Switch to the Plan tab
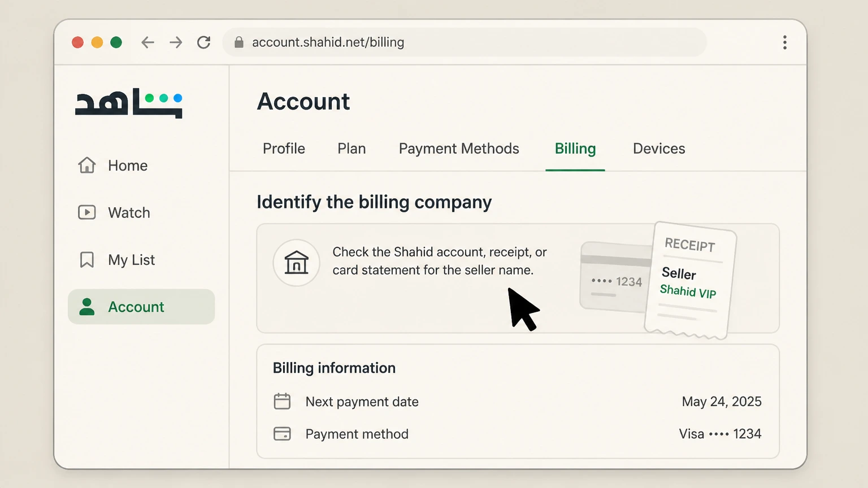 (x=351, y=149)
